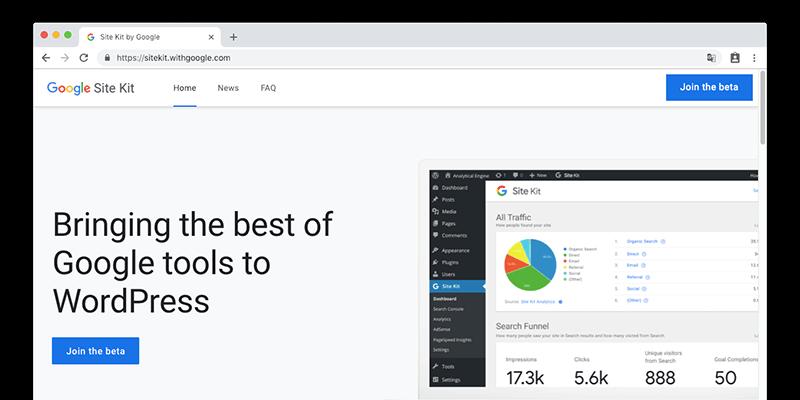The height and width of the screenshot is (400, 800).
Task: Select the AdSense submenu item
Action: [x=441, y=329]
